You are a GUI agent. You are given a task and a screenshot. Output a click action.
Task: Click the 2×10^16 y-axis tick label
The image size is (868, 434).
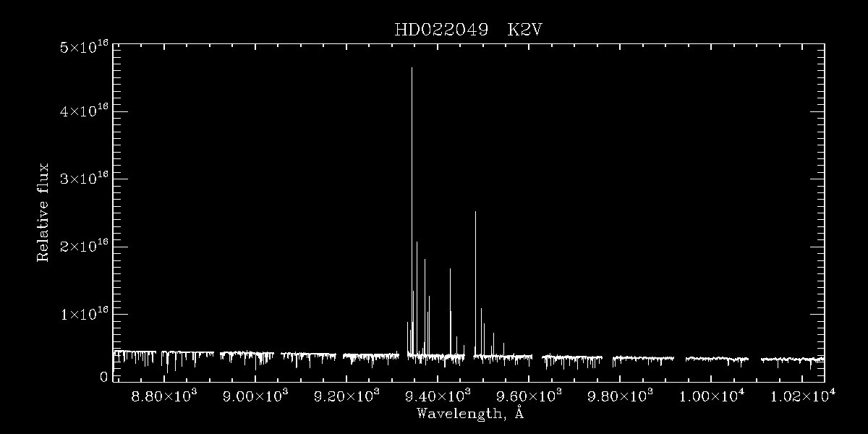[83, 247]
